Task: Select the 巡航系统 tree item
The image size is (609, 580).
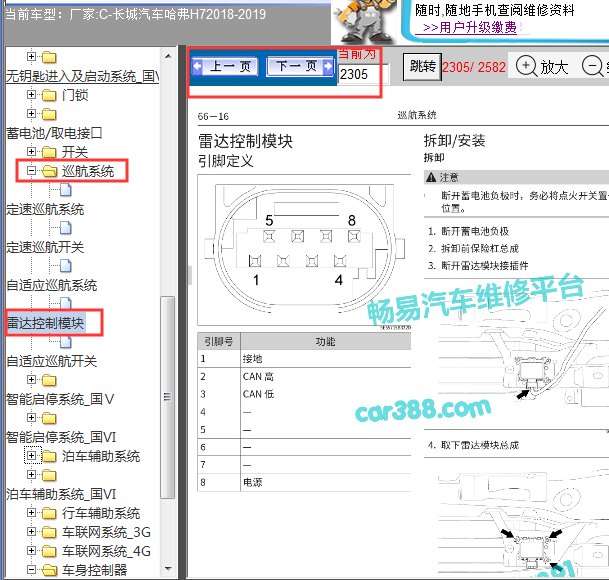Action: [x=88, y=171]
